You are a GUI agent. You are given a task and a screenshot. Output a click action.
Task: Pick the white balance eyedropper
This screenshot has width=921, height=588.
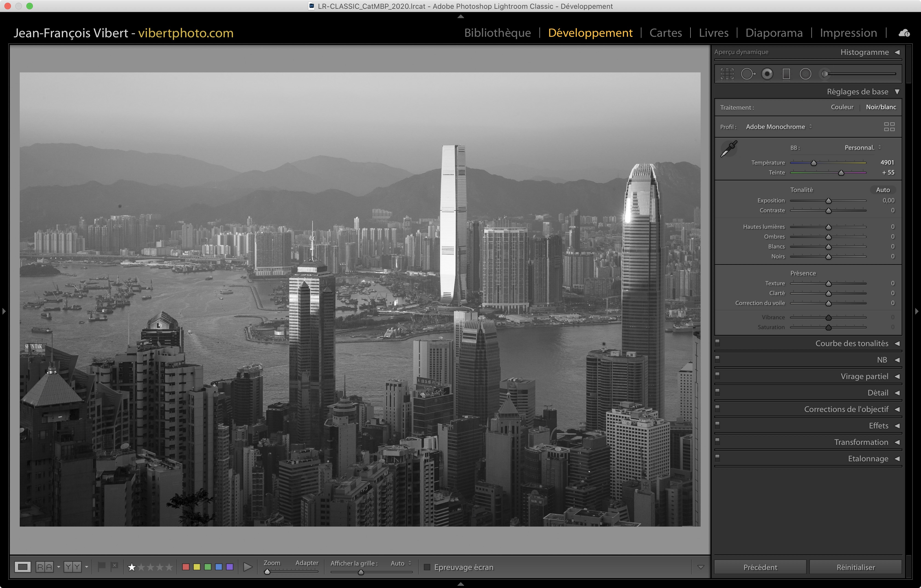(729, 149)
